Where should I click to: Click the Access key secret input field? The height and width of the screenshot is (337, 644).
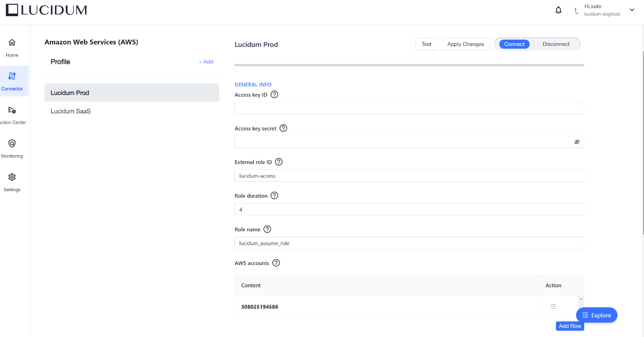pos(409,142)
